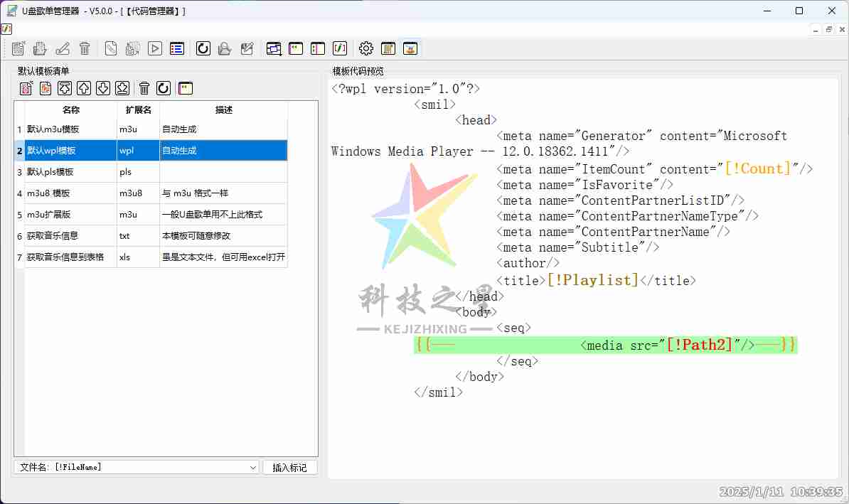The image size is (849, 504).
Task: Click the 扩展名 column header
Action: [138, 110]
